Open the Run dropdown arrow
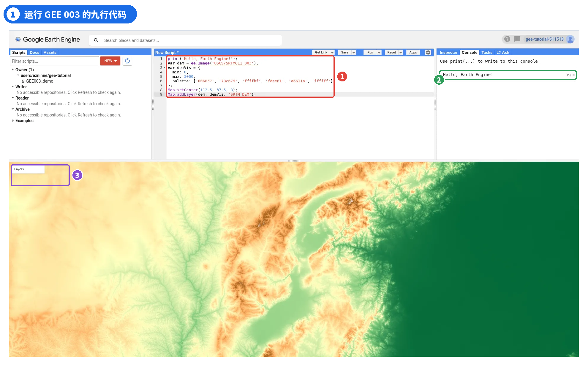Viewport: 588px width, 369px height. tap(379, 53)
